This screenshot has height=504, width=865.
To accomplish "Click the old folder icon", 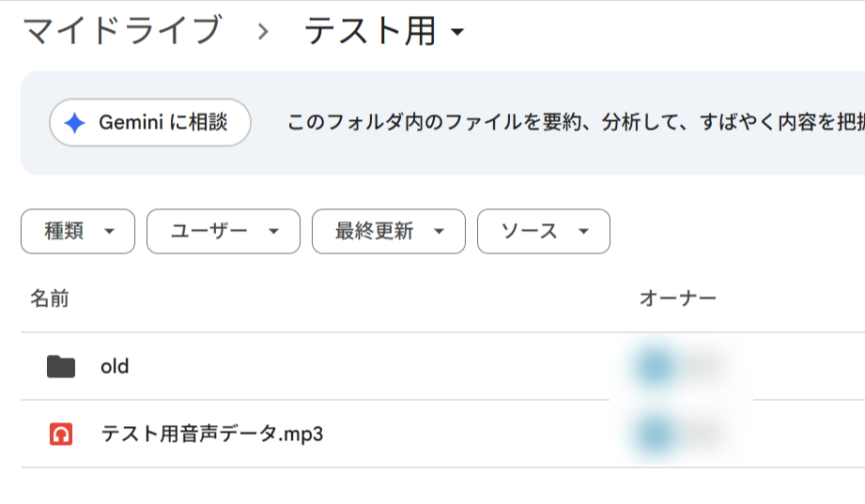I will click(x=61, y=367).
